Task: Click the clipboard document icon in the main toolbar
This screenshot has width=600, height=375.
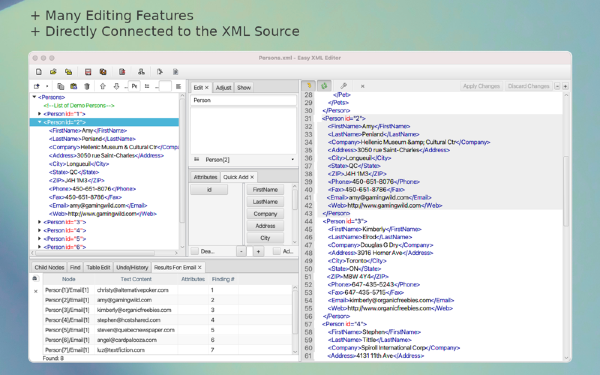Action: pos(175,72)
